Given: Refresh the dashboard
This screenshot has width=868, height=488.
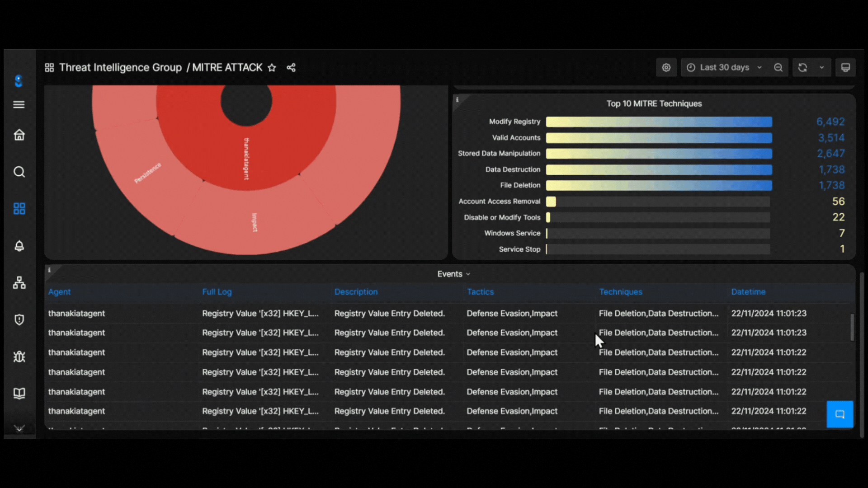Looking at the screenshot, I should pyautogui.click(x=802, y=67).
